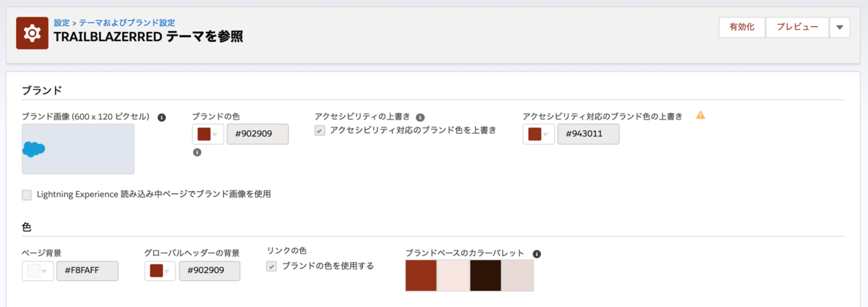The image size is (868, 307).
Task: Toggle アクセシビリティ対応のブランド色を上書き checkbox
Action: [320, 130]
